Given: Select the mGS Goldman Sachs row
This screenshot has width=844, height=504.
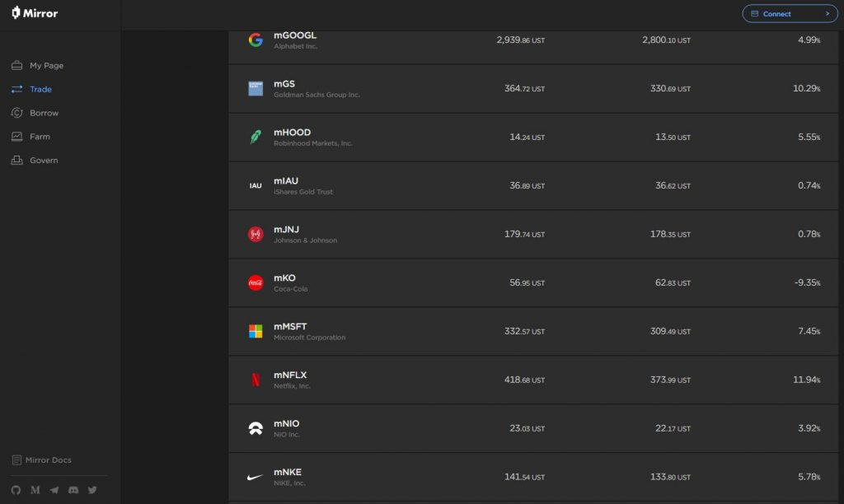Looking at the screenshot, I should click(534, 88).
